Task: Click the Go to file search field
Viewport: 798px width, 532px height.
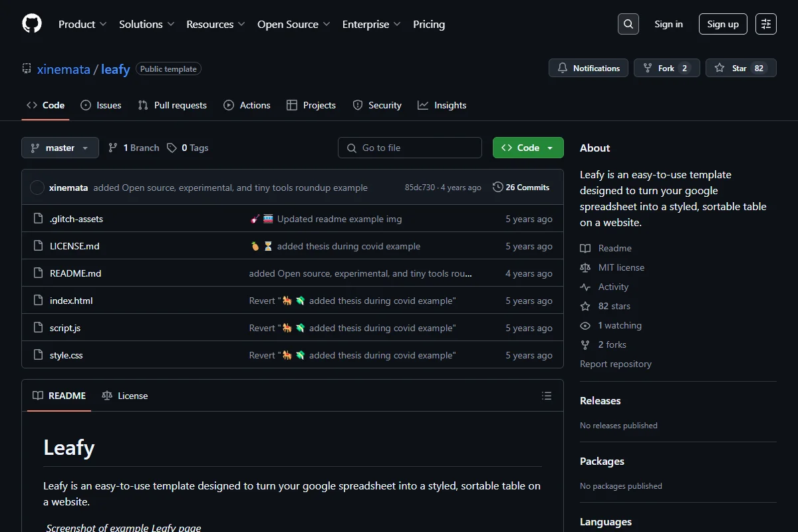Action: (410, 148)
